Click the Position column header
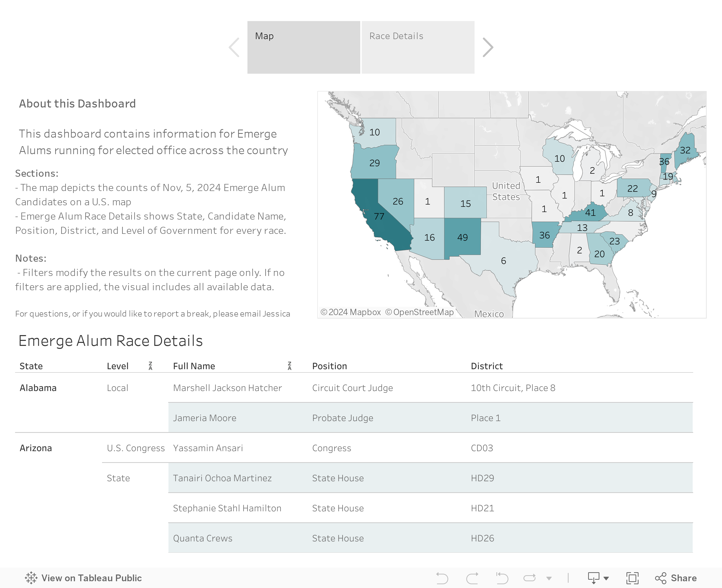Viewport: 722px width, 588px height. 329,366
